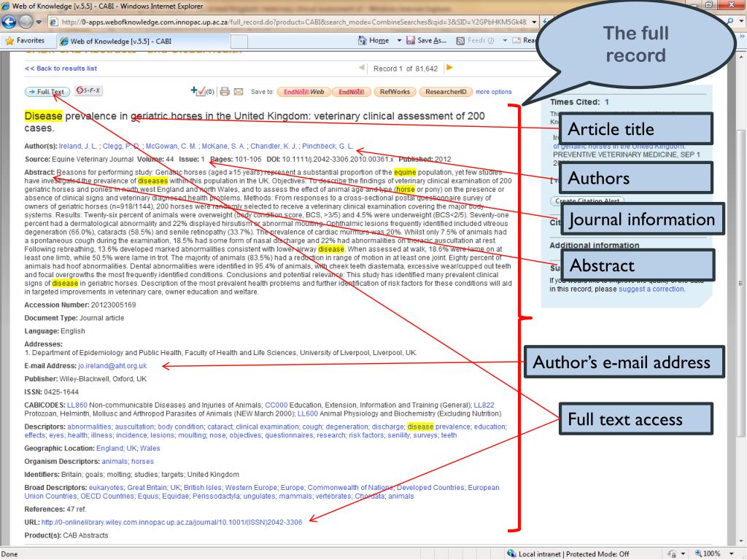Save record to ResearcherID
The height and width of the screenshot is (560, 747).
coord(446,92)
